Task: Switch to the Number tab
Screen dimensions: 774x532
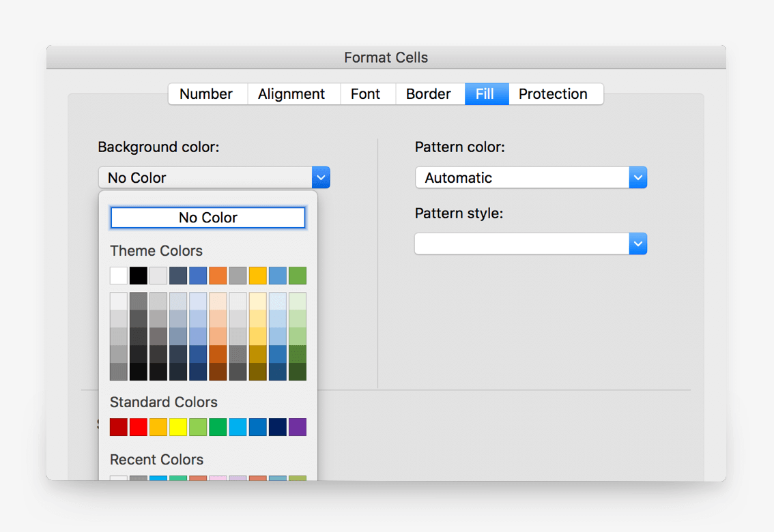Action: (206, 94)
